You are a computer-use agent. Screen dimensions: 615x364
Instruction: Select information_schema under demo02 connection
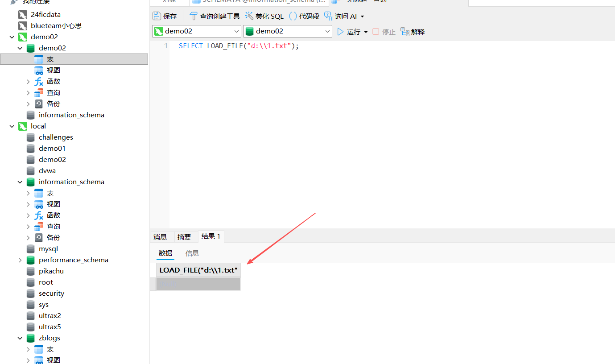(71, 115)
